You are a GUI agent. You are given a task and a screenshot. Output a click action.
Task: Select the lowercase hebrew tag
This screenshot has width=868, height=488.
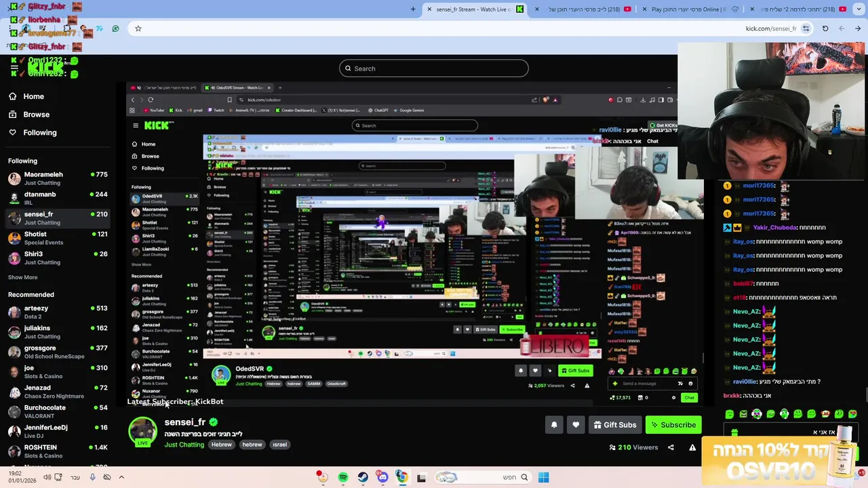252,445
